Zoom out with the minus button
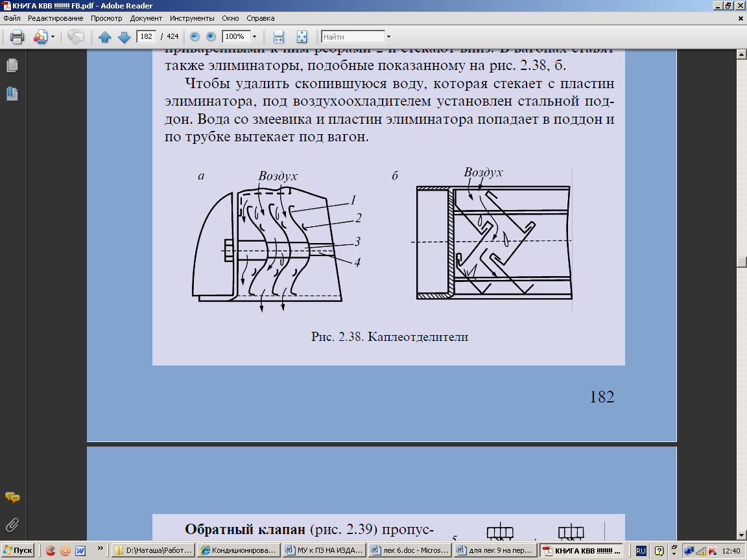Viewport: 747px width, 560px height. (x=195, y=37)
